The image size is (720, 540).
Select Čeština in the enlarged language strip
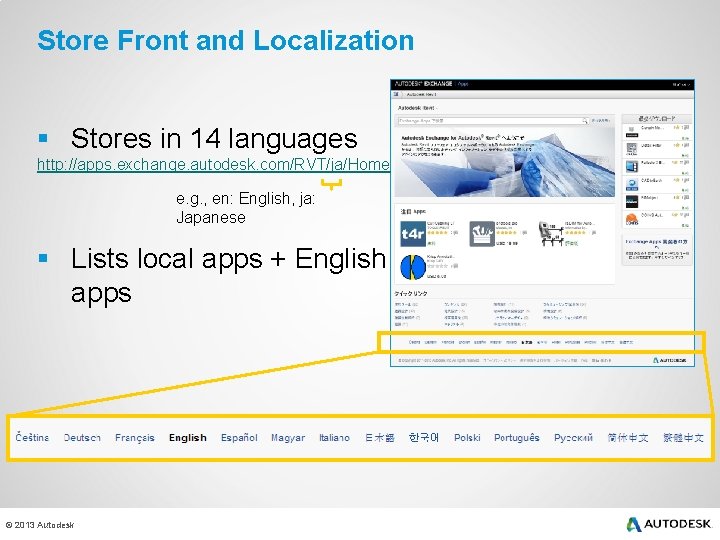(x=32, y=437)
